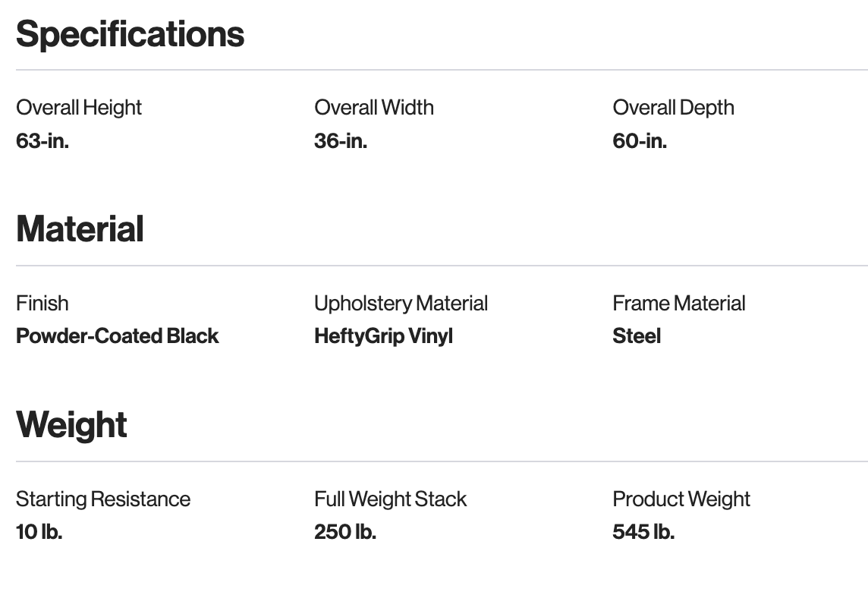Select the Overall Height label
Image resolution: width=868 pixels, height=592 pixels.
(79, 108)
